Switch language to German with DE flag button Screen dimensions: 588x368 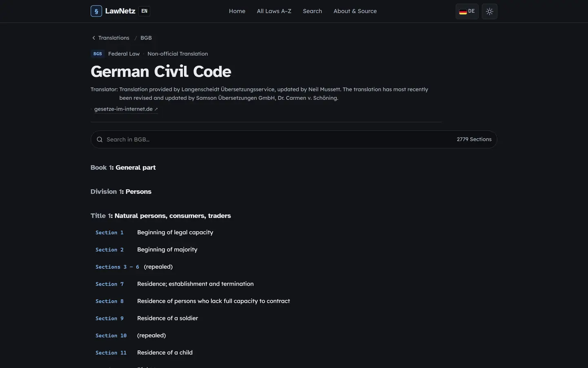(467, 11)
